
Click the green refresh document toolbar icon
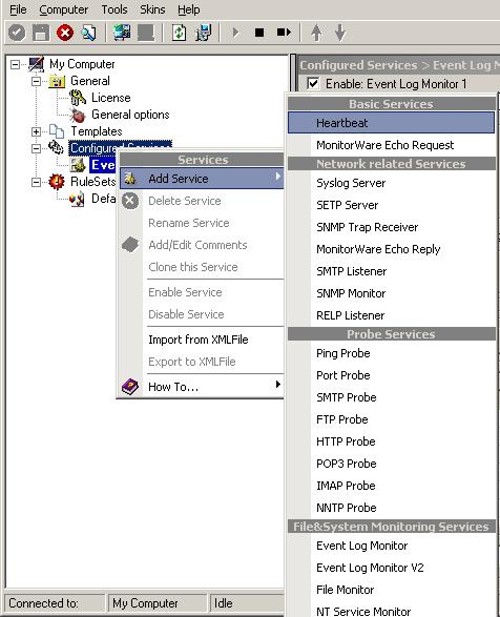(179, 33)
